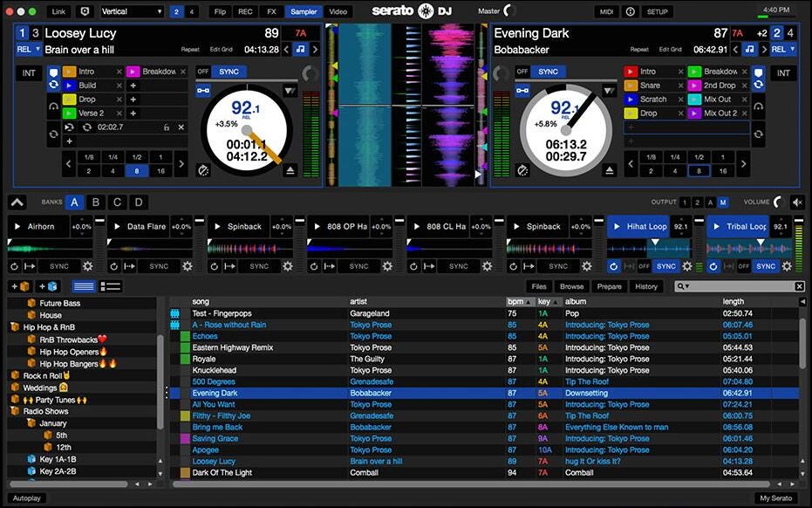This screenshot has width=812, height=508.
Task: Play the Data Flare sample
Action: pos(117,227)
